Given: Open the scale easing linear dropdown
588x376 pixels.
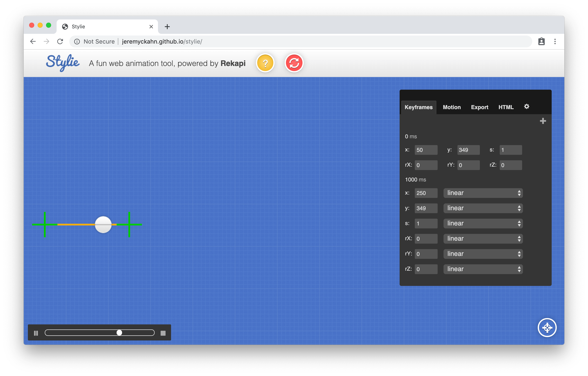Looking at the screenshot, I should (x=483, y=223).
